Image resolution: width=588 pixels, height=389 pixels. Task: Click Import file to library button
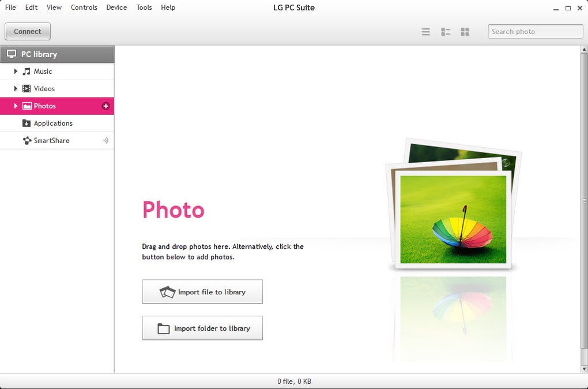coord(202,292)
